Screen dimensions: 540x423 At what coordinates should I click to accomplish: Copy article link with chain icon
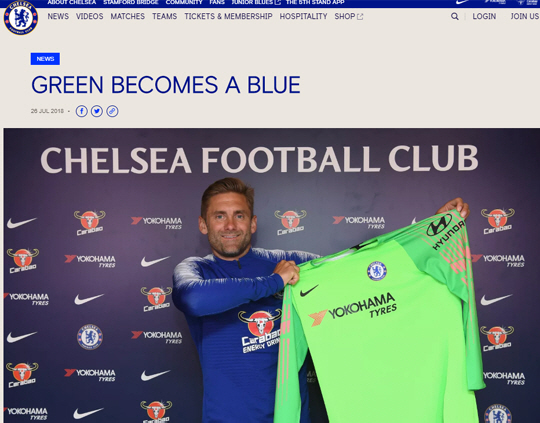tap(112, 111)
